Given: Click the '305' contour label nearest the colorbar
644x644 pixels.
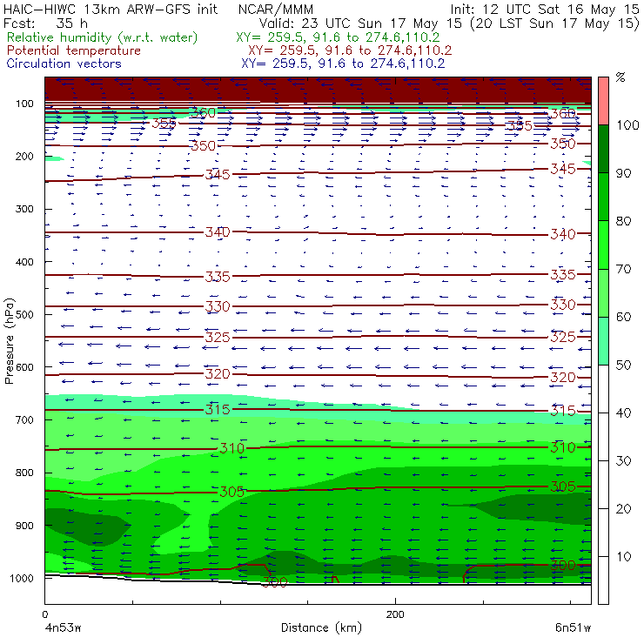Looking at the screenshot, I should pyautogui.click(x=563, y=486).
